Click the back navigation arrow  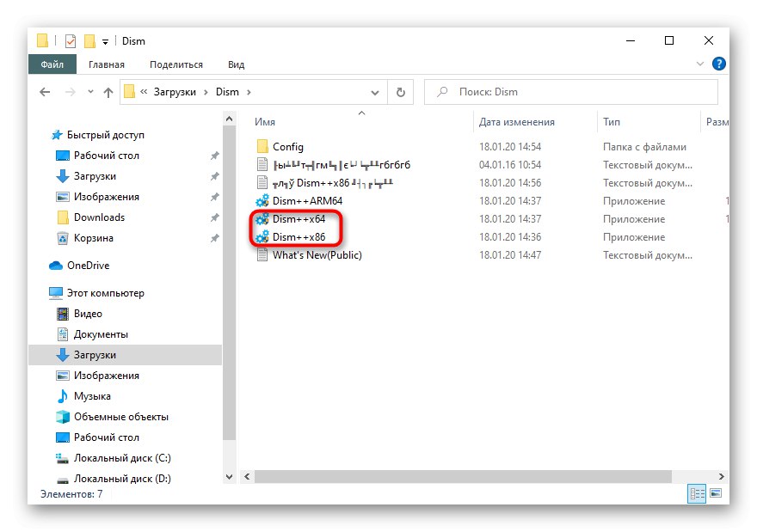tap(45, 92)
